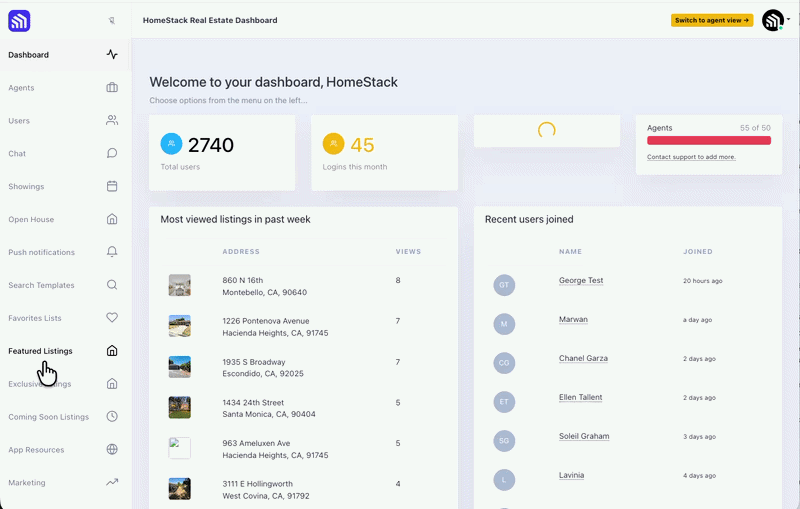Viewport: 800px width, 509px height.
Task: Select Chat in the sidebar
Action: point(65,154)
